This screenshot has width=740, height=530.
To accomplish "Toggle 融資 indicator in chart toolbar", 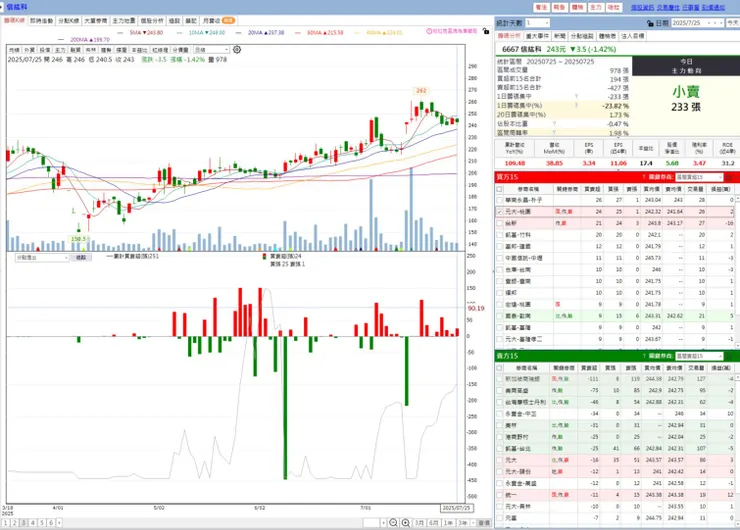I will 76,50.
